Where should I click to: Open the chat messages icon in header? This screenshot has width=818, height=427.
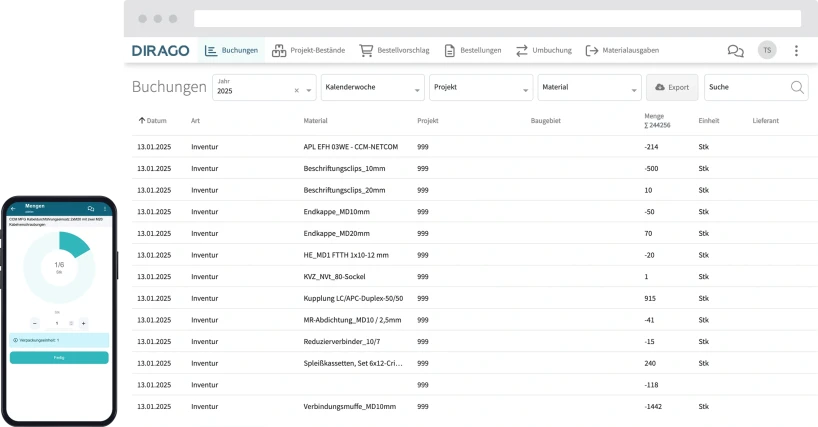735,50
